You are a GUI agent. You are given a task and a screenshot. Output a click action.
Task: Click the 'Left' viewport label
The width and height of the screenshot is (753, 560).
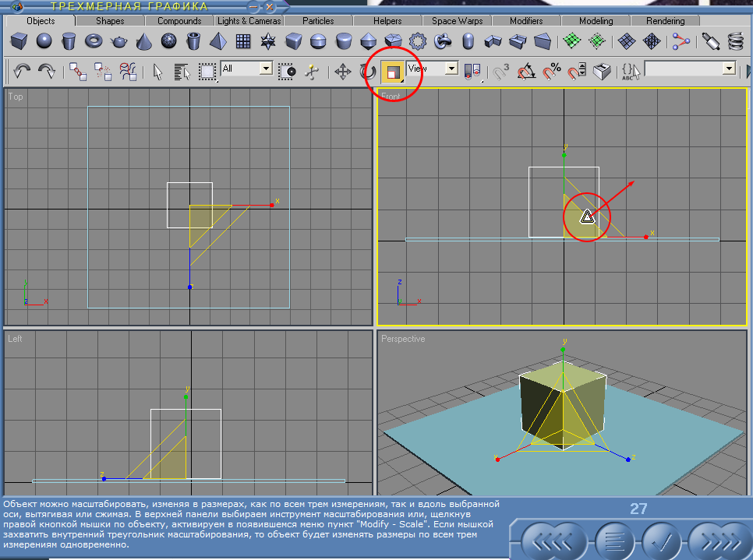(15, 339)
